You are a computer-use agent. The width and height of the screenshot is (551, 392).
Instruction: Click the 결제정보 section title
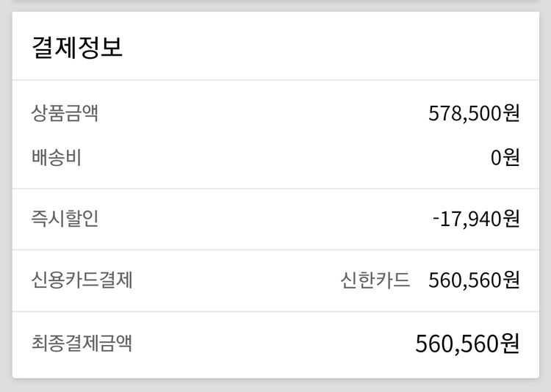(x=77, y=47)
